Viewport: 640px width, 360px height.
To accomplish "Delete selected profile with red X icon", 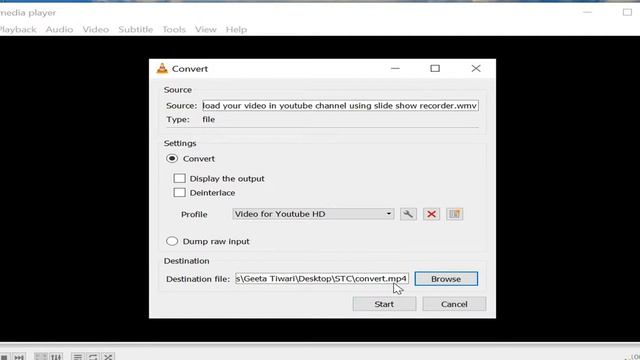I will 431,214.
